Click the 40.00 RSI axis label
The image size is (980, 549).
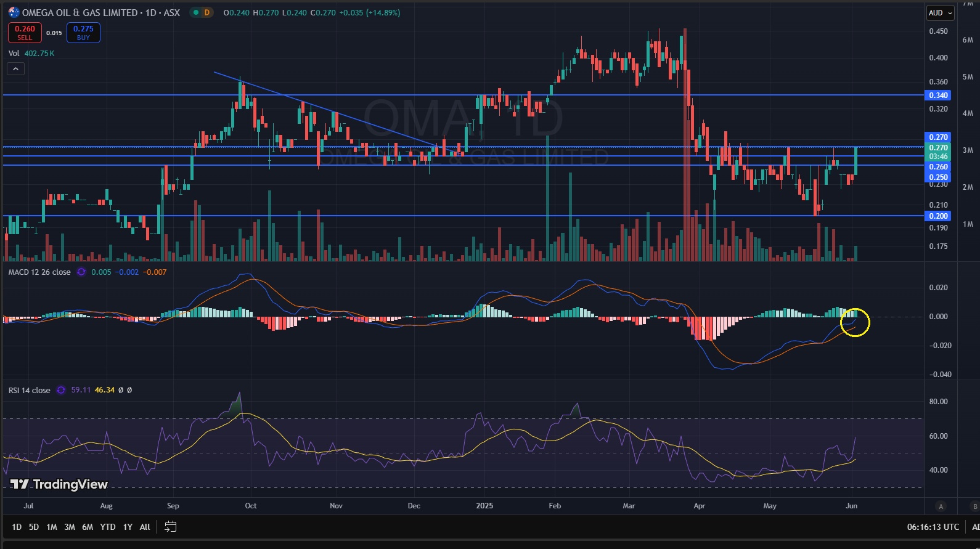pyautogui.click(x=938, y=470)
